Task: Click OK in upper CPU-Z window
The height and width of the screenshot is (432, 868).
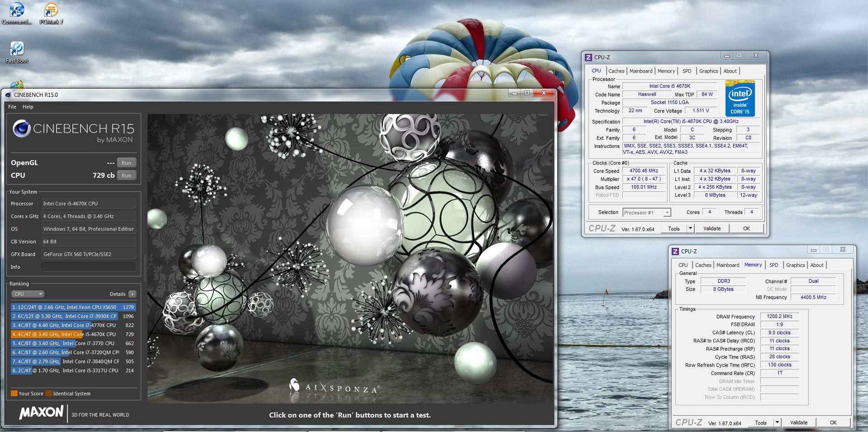Action: click(746, 228)
